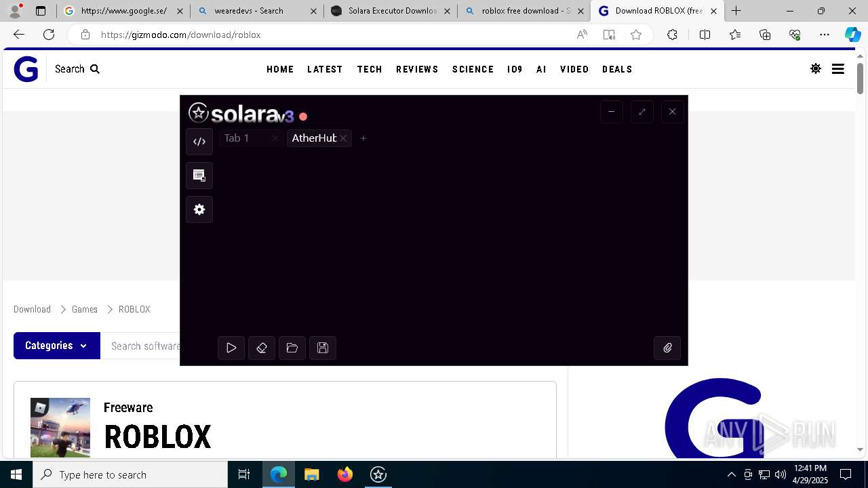Toggle Gizmodo light/dark theme sun icon
The image size is (868, 488).
tap(816, 68)
